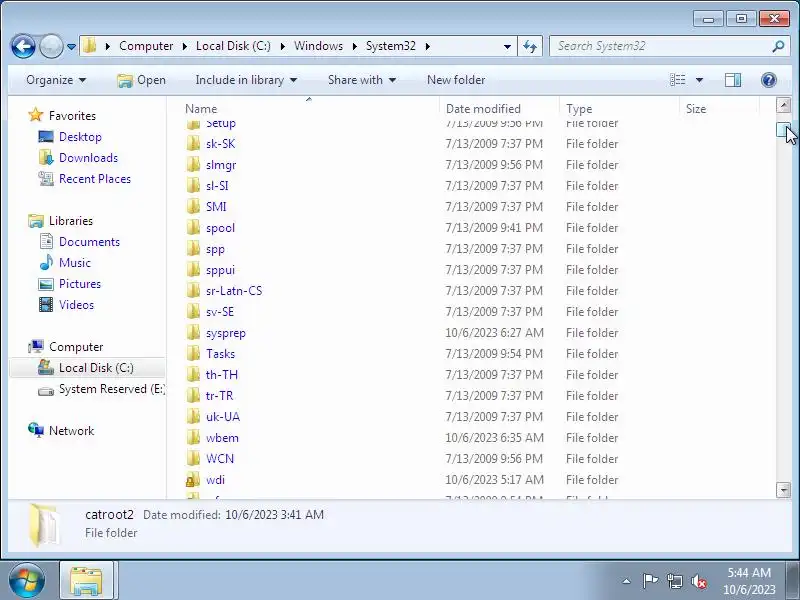Click the Desktop icon in Favorites

point(46,137)
